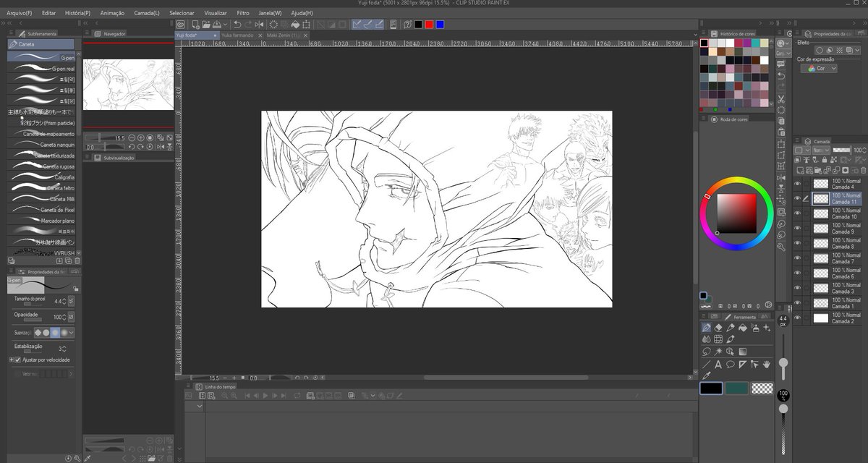Select the Balloon tool
Viewport: 868px width, 463px height.
[731, 364]
